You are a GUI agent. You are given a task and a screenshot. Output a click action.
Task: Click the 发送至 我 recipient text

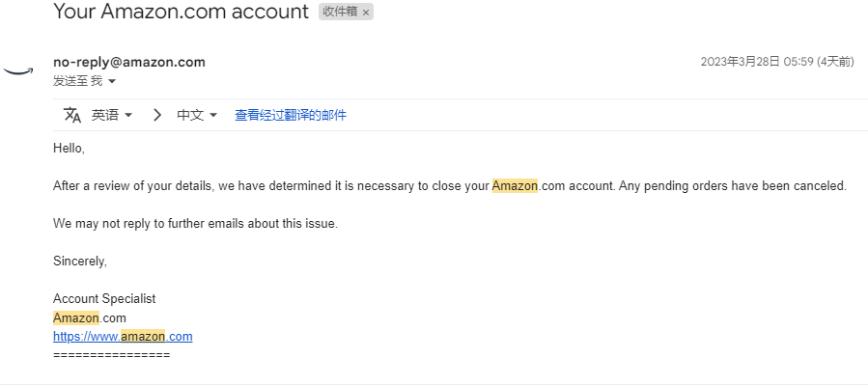[x=77, y=81]
